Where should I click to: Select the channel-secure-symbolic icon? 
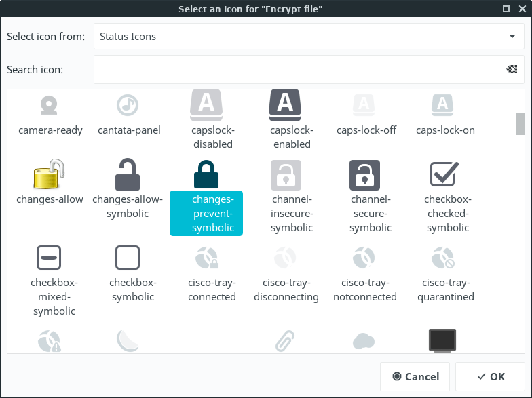pos(364,175)
